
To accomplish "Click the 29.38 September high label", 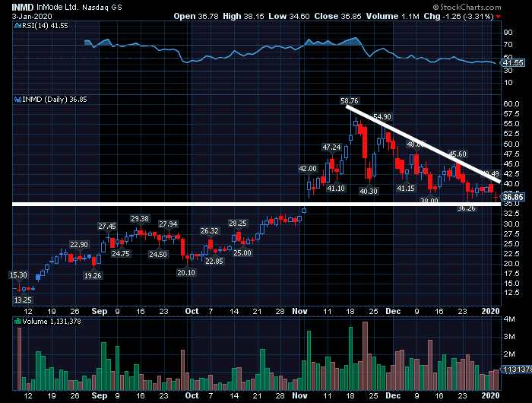I will 140,219.
